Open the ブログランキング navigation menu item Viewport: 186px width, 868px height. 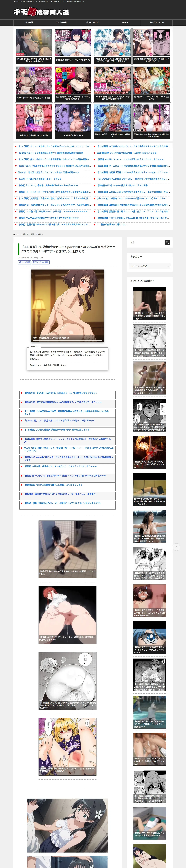157,23
